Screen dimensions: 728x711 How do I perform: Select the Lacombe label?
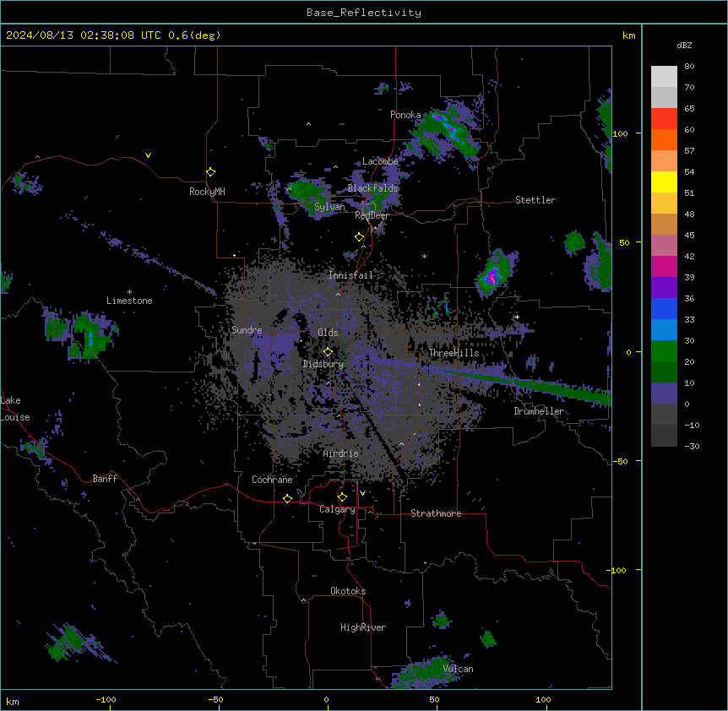click(x=380, y=161)
